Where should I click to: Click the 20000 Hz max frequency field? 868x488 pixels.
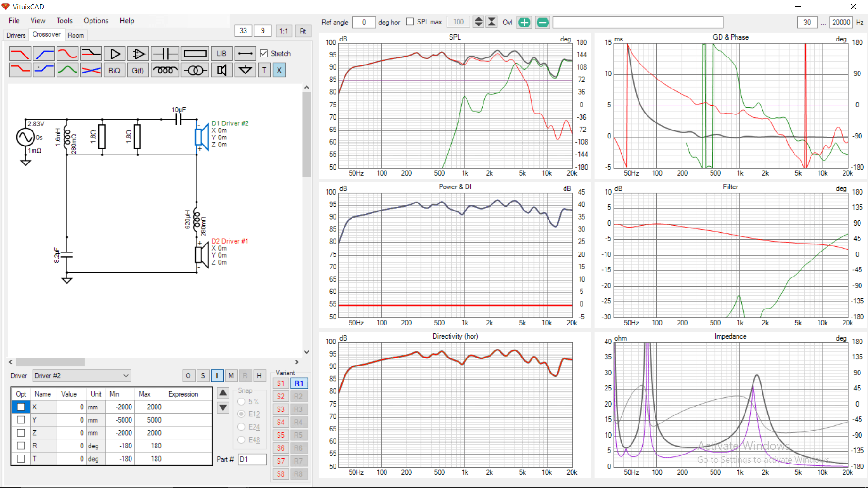click(841, 22)
